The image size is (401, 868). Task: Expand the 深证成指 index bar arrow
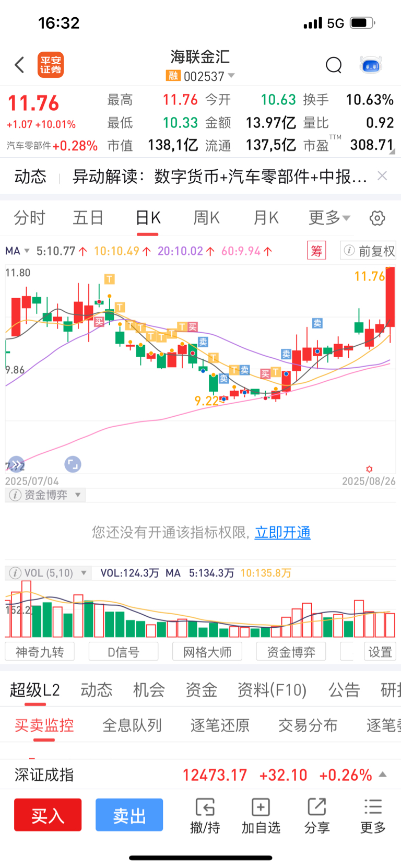tap(383, 775)
